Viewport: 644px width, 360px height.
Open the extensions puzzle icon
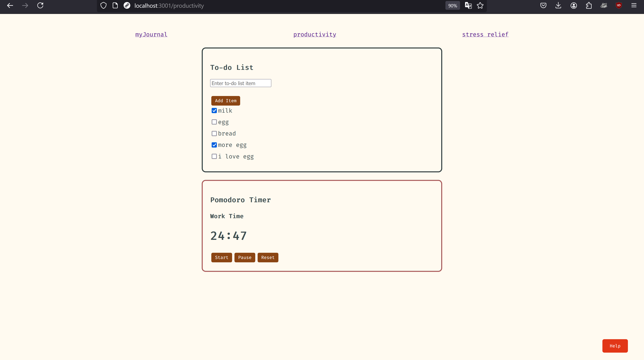[589, 6]
